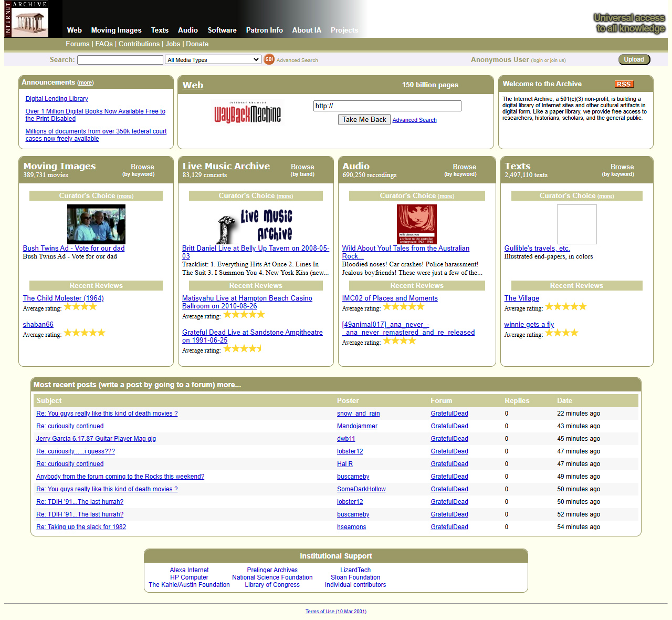Screen dimensions: 672x620
Task: Open Wayback Machine Advanced Search link
Action: 415,120
